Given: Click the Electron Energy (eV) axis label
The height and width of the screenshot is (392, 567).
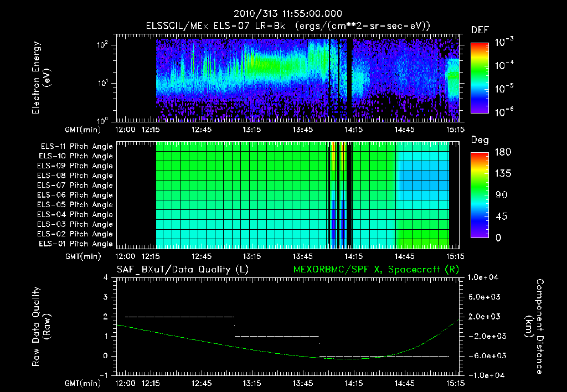Looking at the screenshot, I should 41,78.
